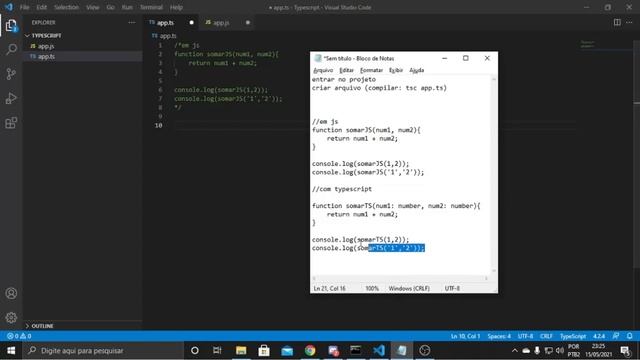
Task: Open OBS Studio from taskbar
Action: (424, 351)
